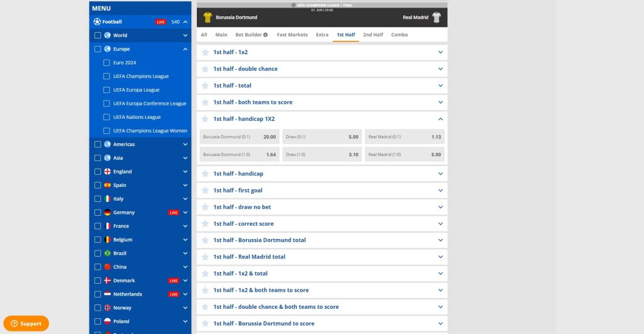Star the 1st half - double chance market
Screen dimensions: 644x334
pyautogui.click(x=205, y=69)
